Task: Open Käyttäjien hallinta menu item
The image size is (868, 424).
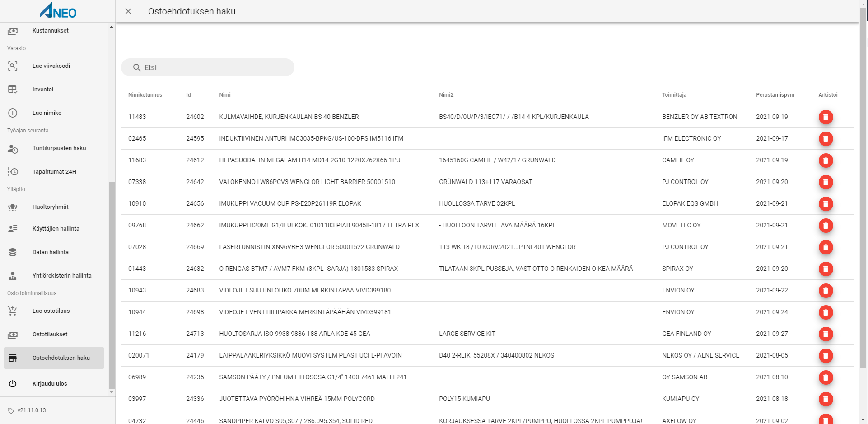Action: point(54,229)
